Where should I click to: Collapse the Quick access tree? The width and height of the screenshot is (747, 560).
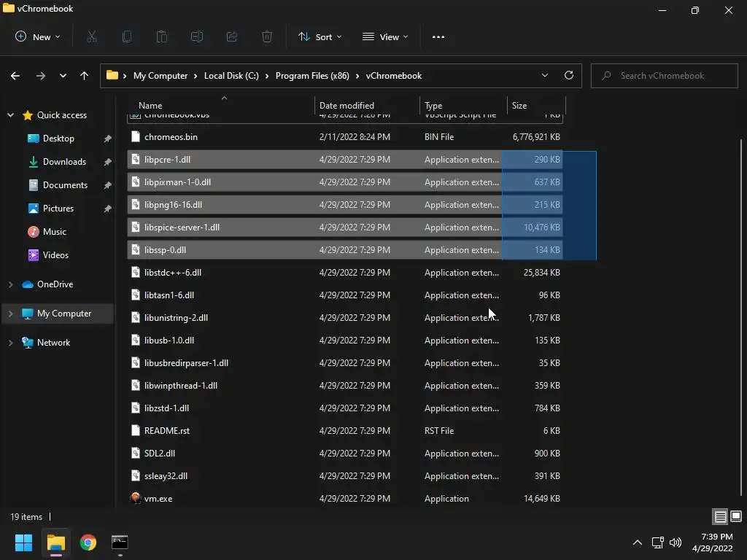(10, 115)
